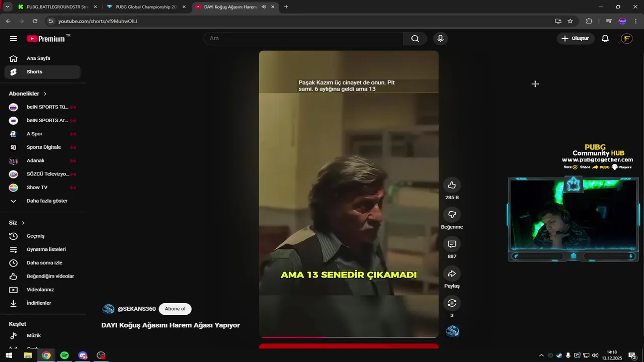Image resolution: width=644 pixels, height=362 pixels.
Task: Open Beğendiğim videolar
Action: (x=42, y=276)
